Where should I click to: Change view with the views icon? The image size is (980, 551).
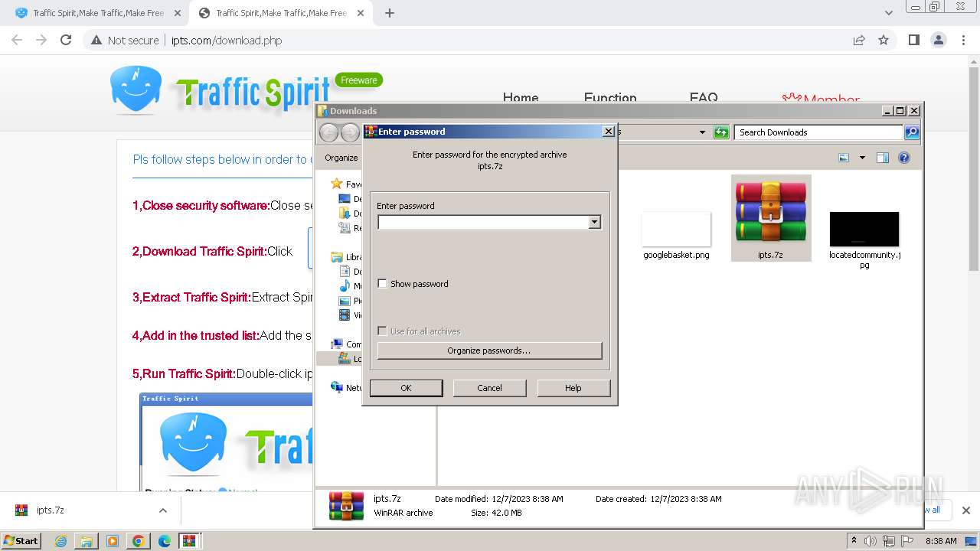[x=844, y=158]
